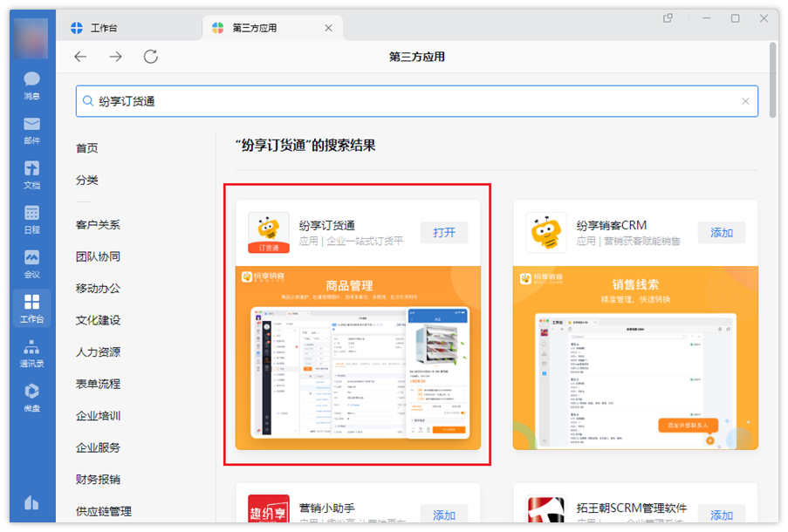The width and height of the screenshot is (788, 532).
Task: Switch to the 工作台 tab
Action: [x=131, y=28]
